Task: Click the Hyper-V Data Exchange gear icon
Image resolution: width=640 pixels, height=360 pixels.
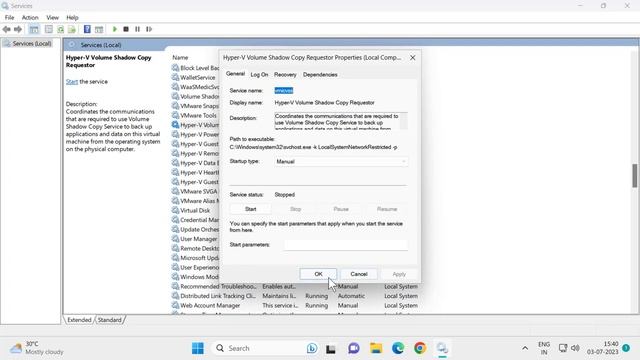Action: pyautogui.click(x=176, y=163)
